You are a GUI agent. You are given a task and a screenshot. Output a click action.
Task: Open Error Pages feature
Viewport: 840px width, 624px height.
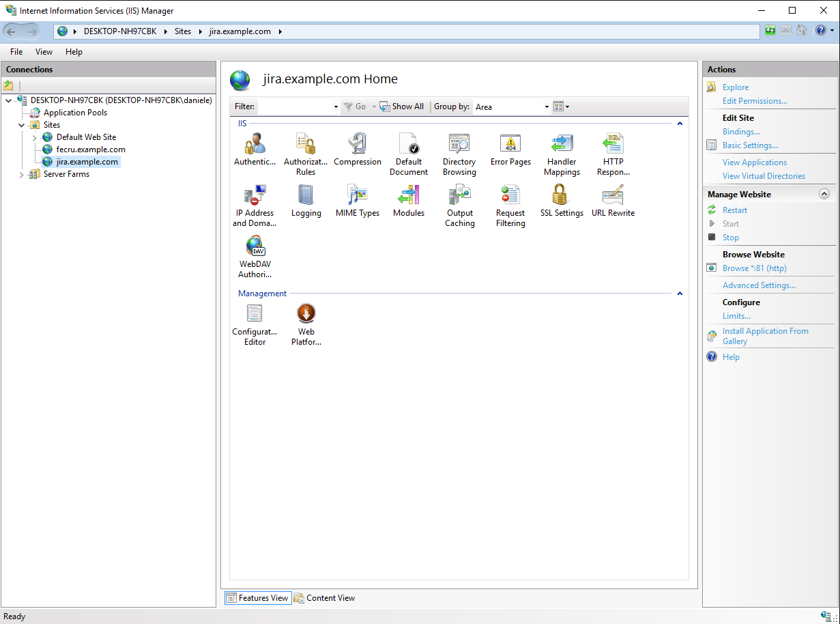tap(510, 150)
